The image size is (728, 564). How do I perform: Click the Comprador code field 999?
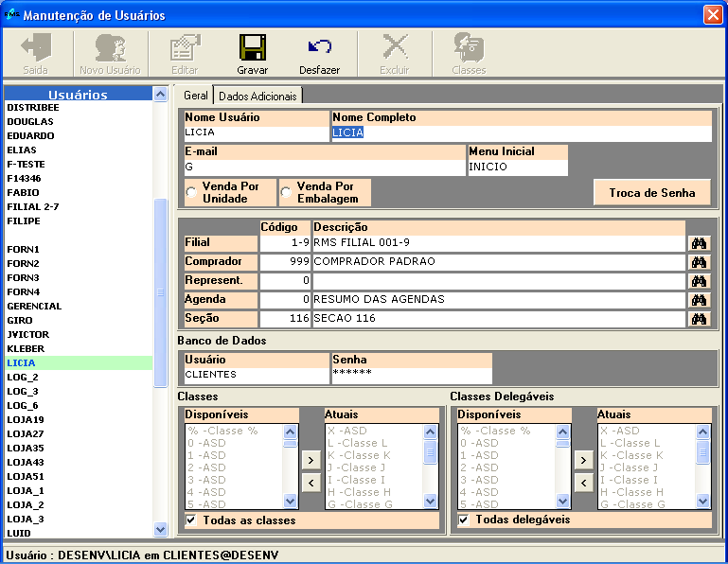285,262
